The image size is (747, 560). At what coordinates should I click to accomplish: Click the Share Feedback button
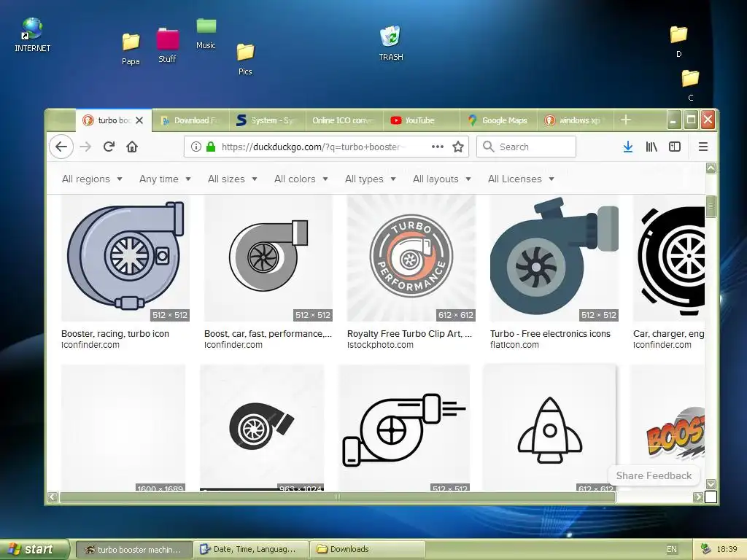(654, 475)
